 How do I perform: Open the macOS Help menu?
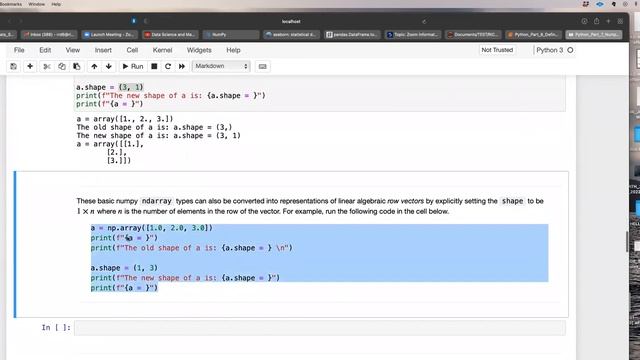(x=56, y=4)
